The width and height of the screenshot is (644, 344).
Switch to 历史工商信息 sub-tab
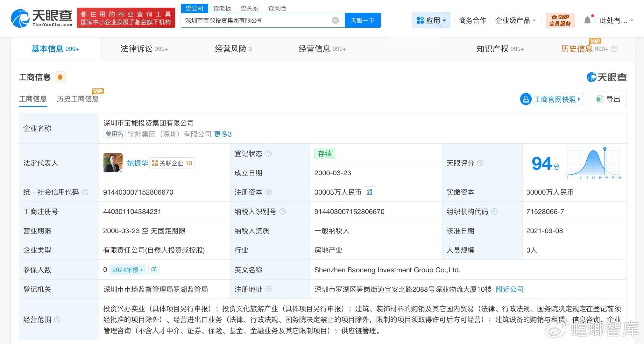pyautogui.click(x=78, y=99)
